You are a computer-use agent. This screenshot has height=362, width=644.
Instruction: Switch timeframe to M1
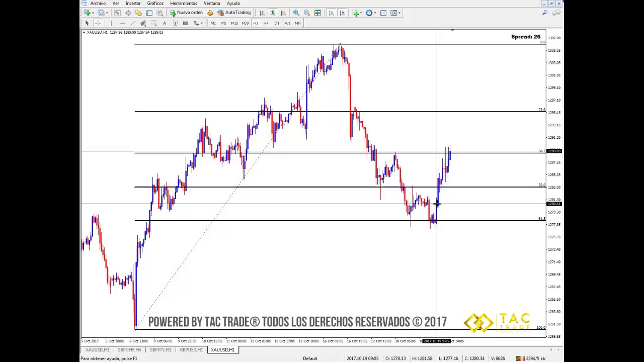[213, 23]
